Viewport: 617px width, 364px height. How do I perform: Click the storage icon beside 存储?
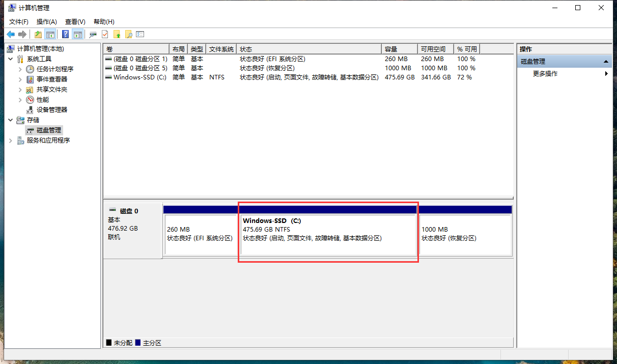pos(21,120)
